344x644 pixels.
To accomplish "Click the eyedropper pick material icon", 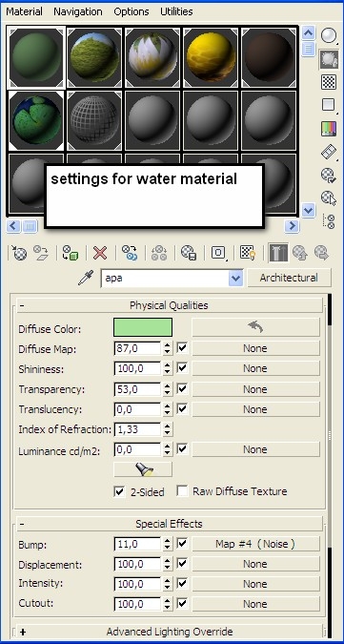I will point(86,278).
